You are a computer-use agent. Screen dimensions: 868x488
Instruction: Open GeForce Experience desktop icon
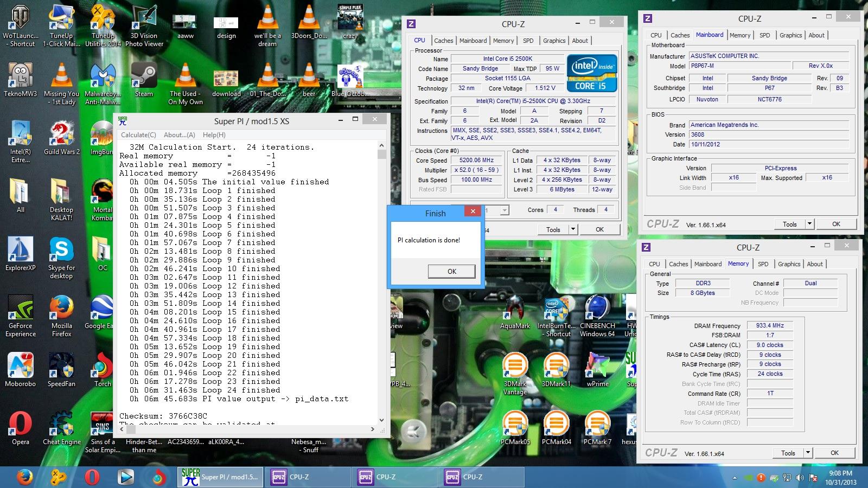[x=21, y=316]
